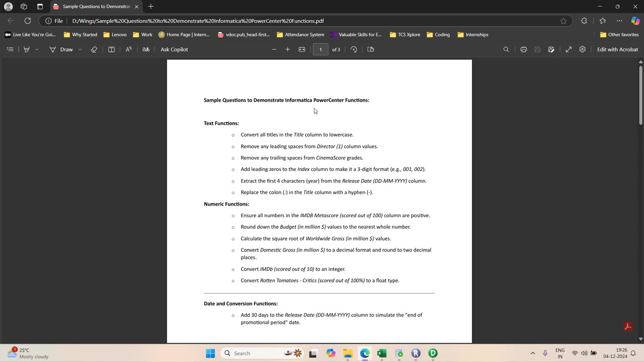Add this page to favorites with star
This screenshot has height=362, width=644.
563,21
